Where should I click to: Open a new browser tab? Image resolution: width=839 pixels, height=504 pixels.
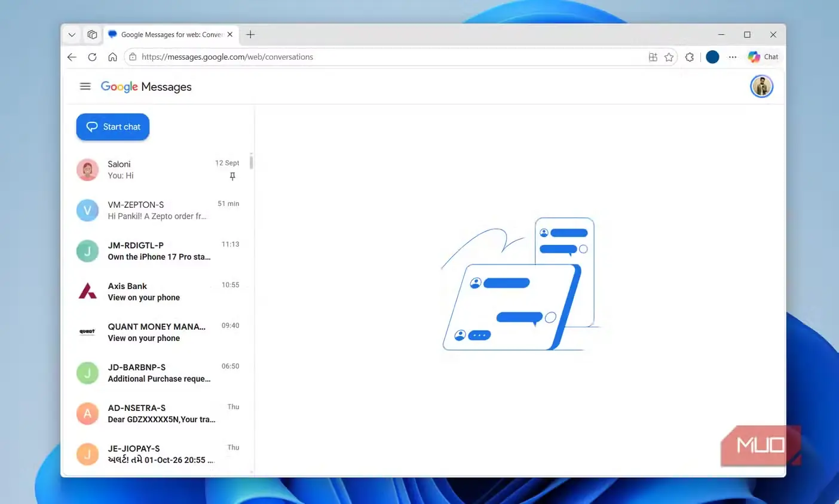pos(250,35)
